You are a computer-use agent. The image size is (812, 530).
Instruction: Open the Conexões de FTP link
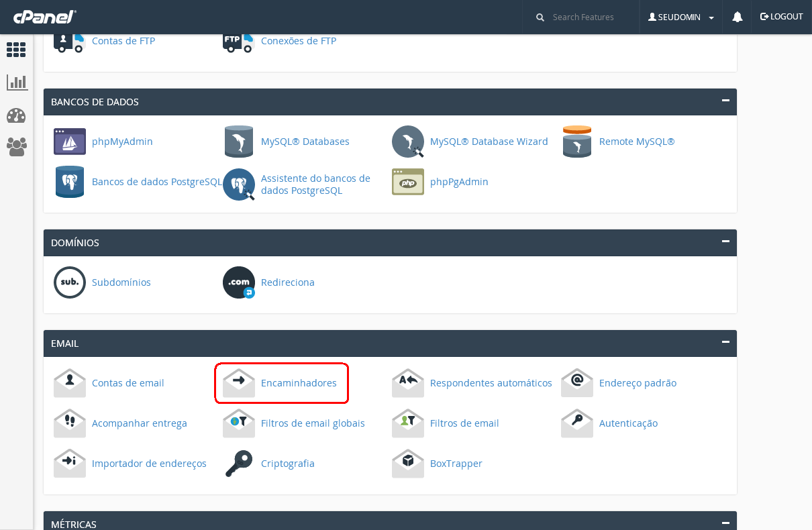[299, 41]
